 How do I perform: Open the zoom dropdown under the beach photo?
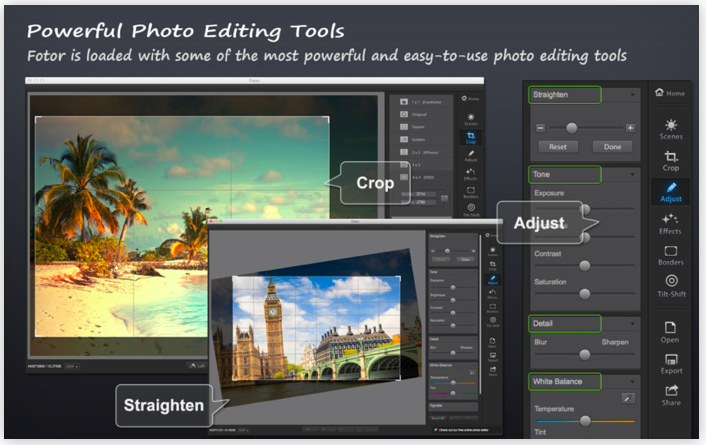click(72, 366)
